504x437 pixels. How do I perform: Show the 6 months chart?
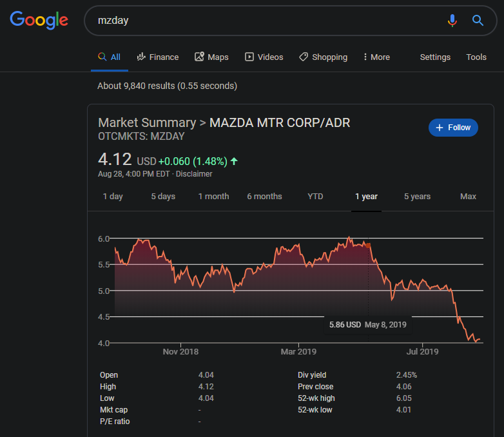264,197
